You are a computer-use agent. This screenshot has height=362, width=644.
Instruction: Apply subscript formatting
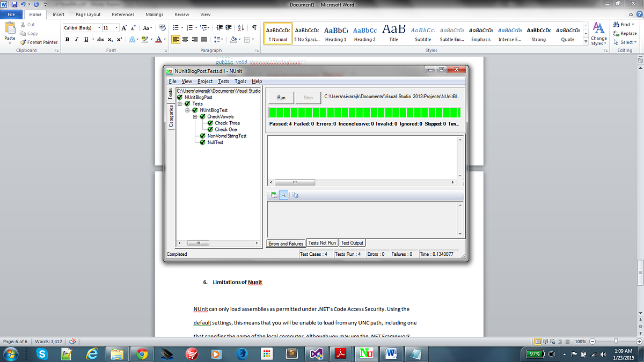110,40
